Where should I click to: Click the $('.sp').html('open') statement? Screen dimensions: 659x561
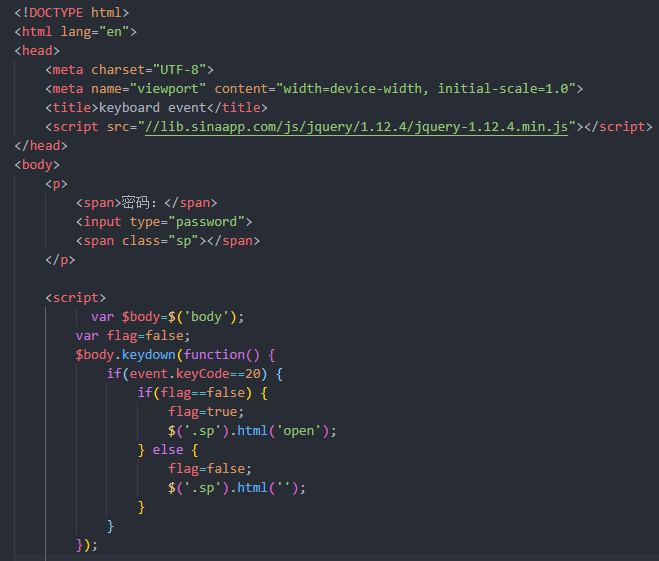tap(252, 430)
